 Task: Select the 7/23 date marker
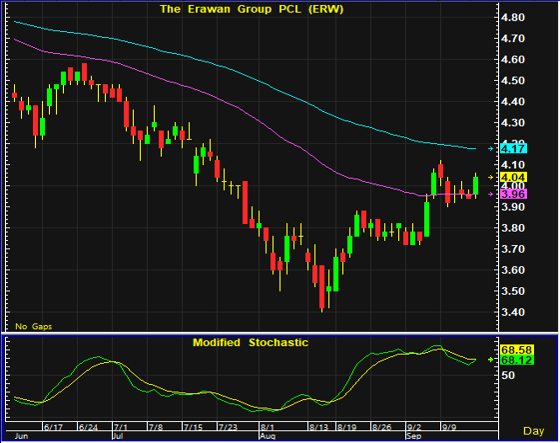pos(228,427)
